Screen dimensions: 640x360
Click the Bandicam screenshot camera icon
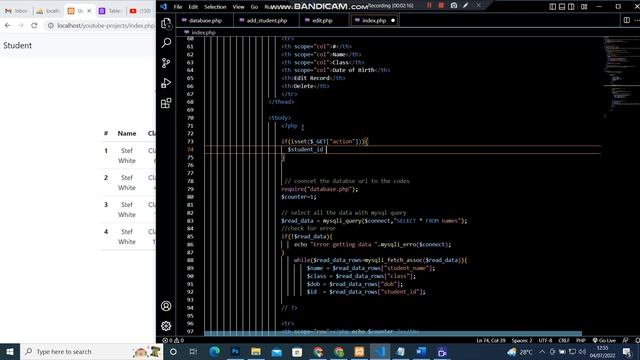pos(453,6)
